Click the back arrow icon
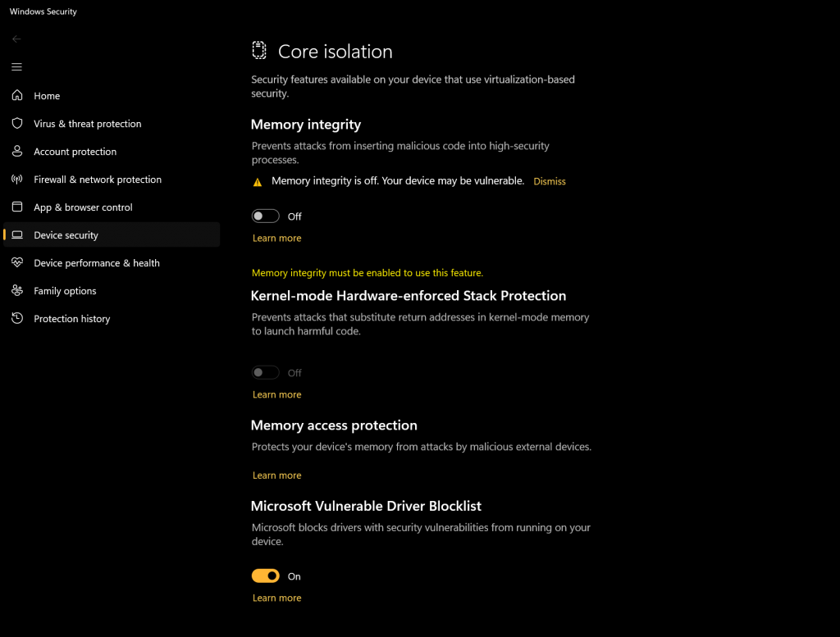Viewport: 840px width, 637px height. coord(17,39)
